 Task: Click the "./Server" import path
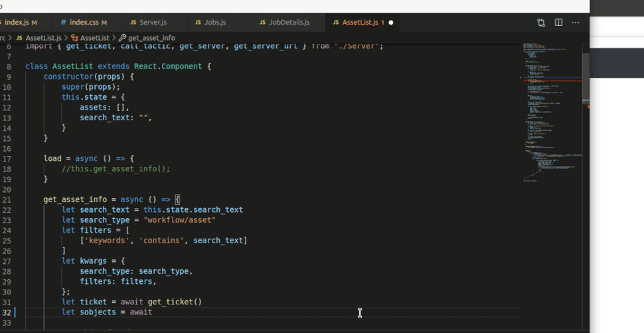[357, 46]
